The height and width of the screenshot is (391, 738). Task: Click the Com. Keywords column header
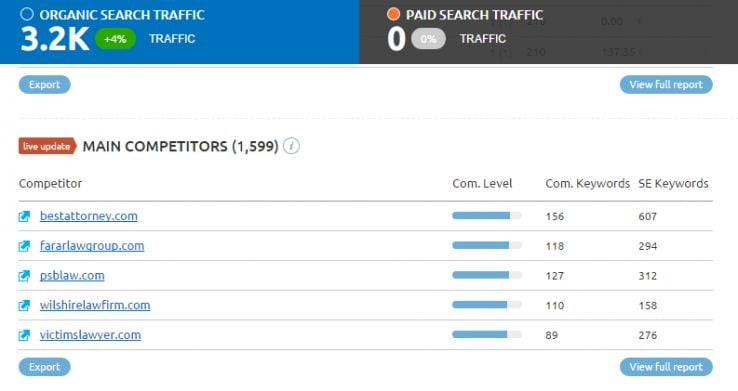point(587,184)
